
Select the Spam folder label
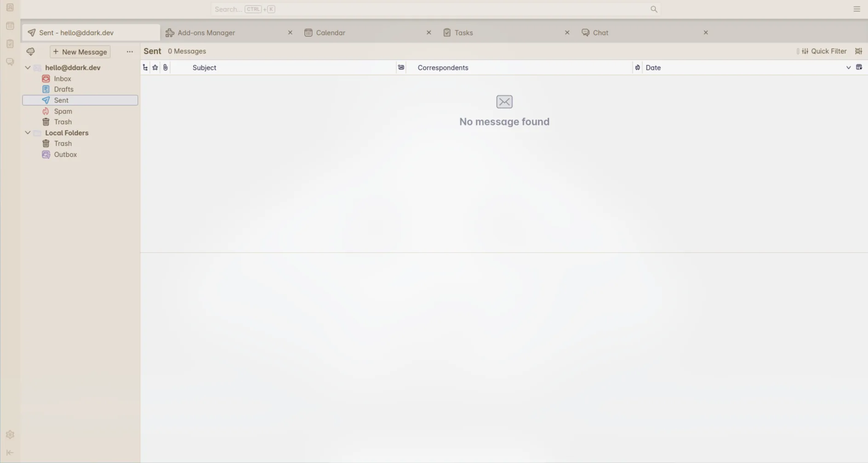tap(63, 111)
